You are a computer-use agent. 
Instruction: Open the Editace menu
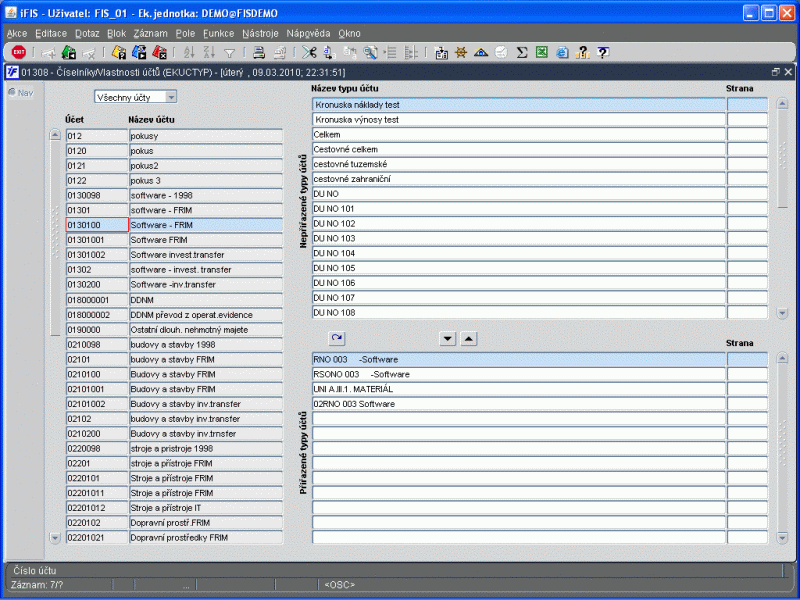click(51, 33)
